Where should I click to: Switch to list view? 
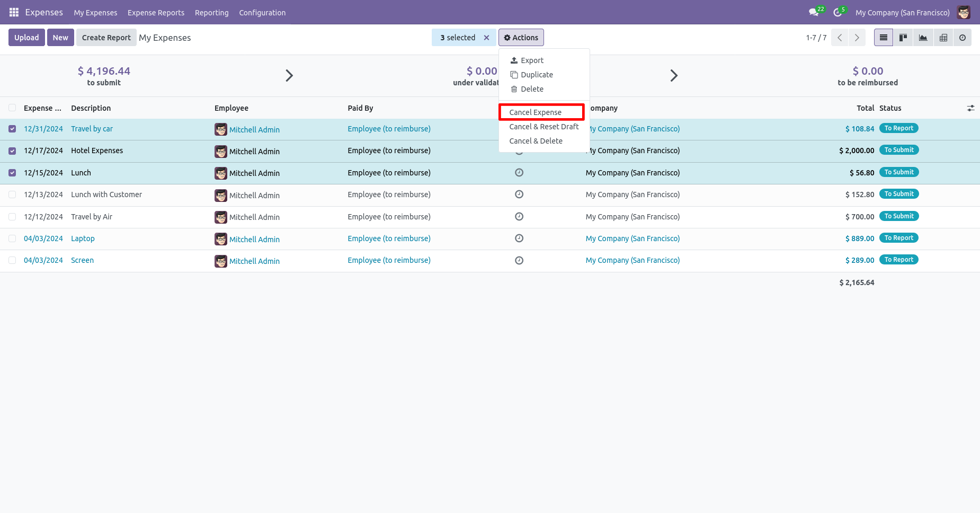tap(884, 38)
